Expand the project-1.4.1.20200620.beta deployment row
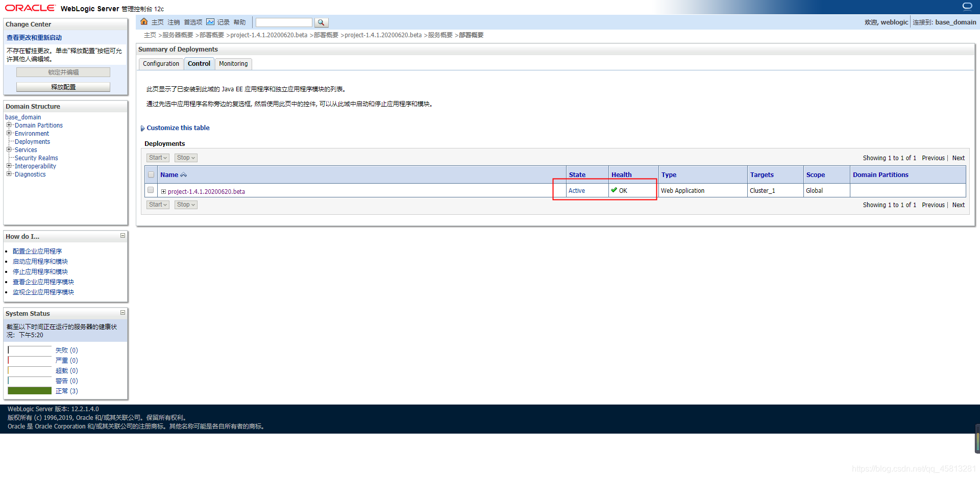 click(163, 191)
